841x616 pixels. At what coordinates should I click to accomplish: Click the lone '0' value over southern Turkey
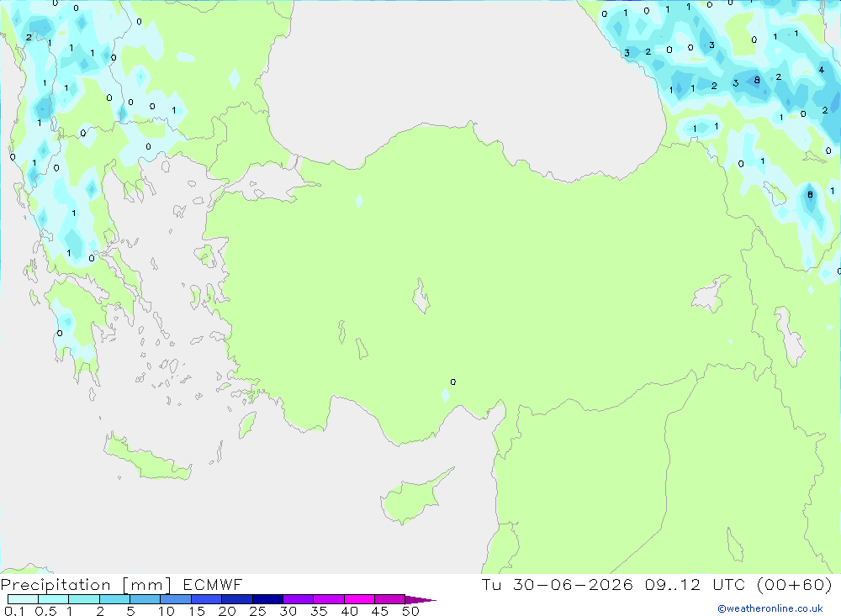tap(453, 382)
